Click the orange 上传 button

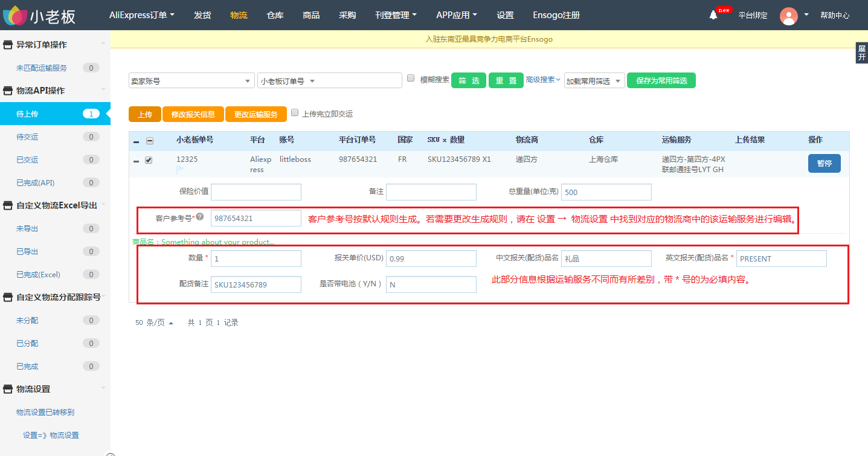click(x=145, y=114)
